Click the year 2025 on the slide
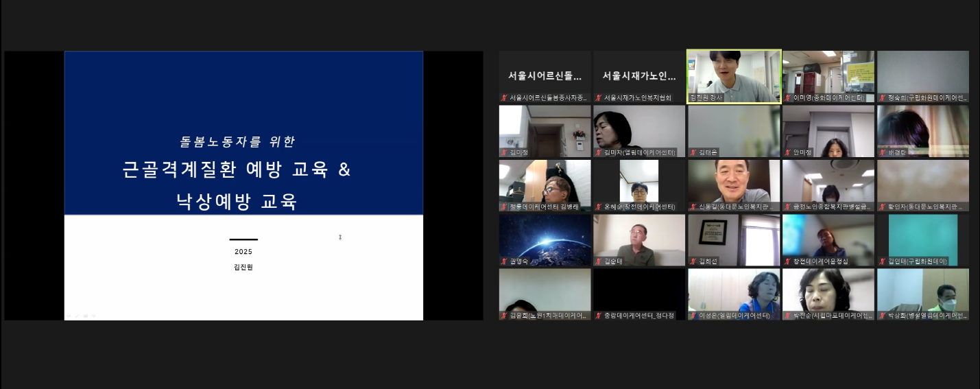Image resolution: width=980 pixels, height=389 pixels. click(x=243, y=252)
